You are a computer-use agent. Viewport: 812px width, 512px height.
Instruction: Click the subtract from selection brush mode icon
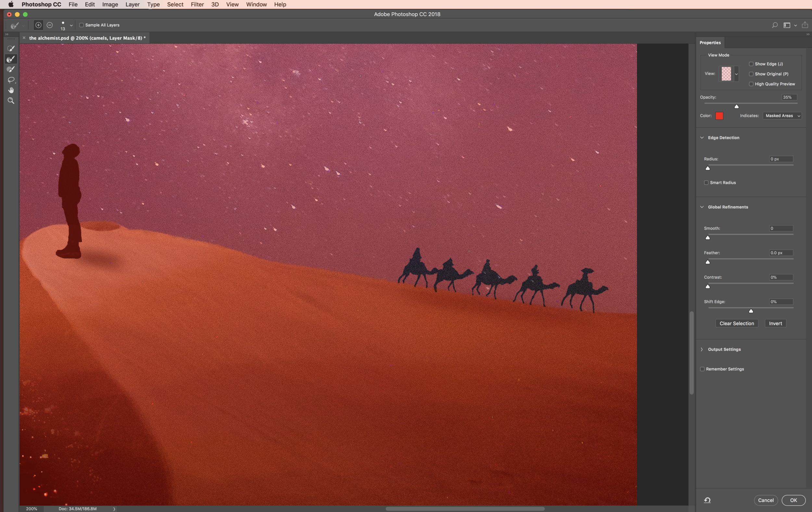tap(50, 25)
